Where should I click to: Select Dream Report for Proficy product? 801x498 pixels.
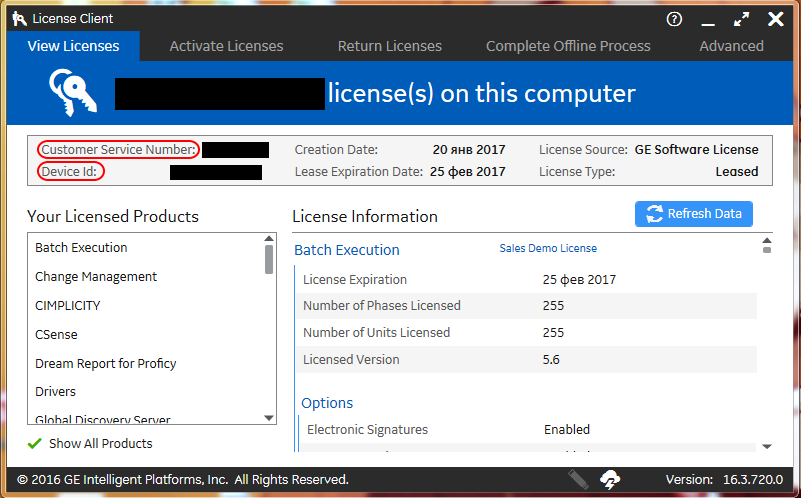(x=106, y=363)
